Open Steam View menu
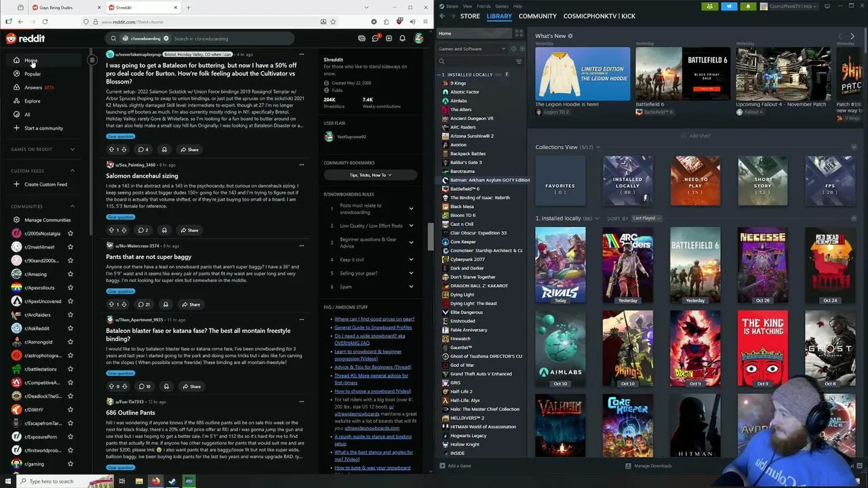This screenshot has height=488, width=868. (x=467, y=6)
